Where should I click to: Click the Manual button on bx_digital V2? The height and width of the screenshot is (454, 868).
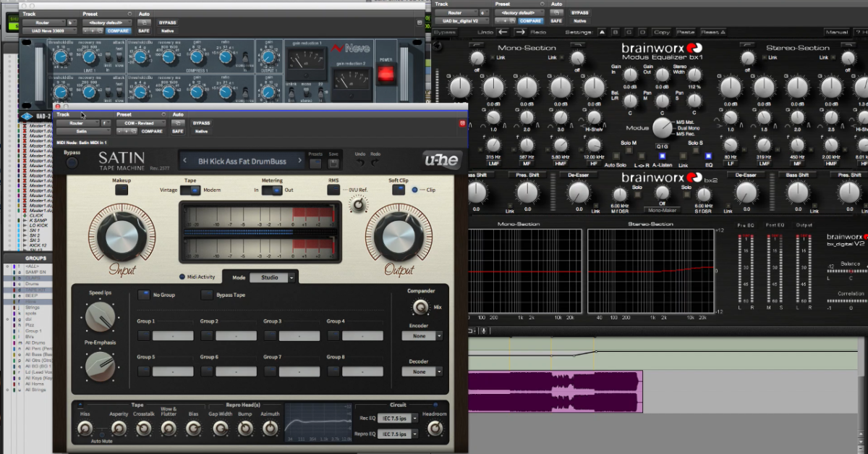[837, 32]
